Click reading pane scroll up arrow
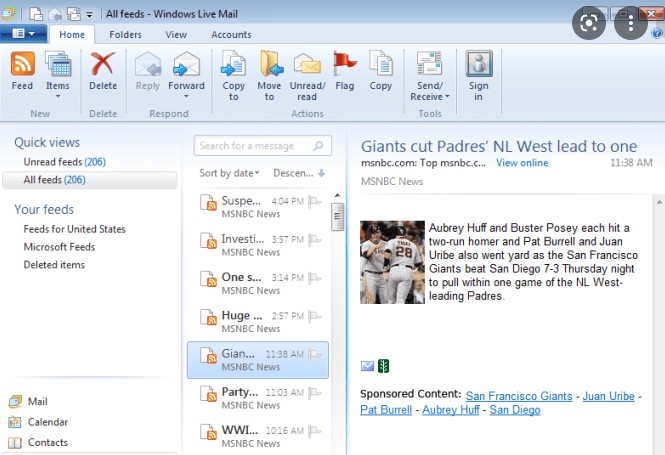This screenshot has height=455, width=665. pyautogui.click(x=659, y=202)
